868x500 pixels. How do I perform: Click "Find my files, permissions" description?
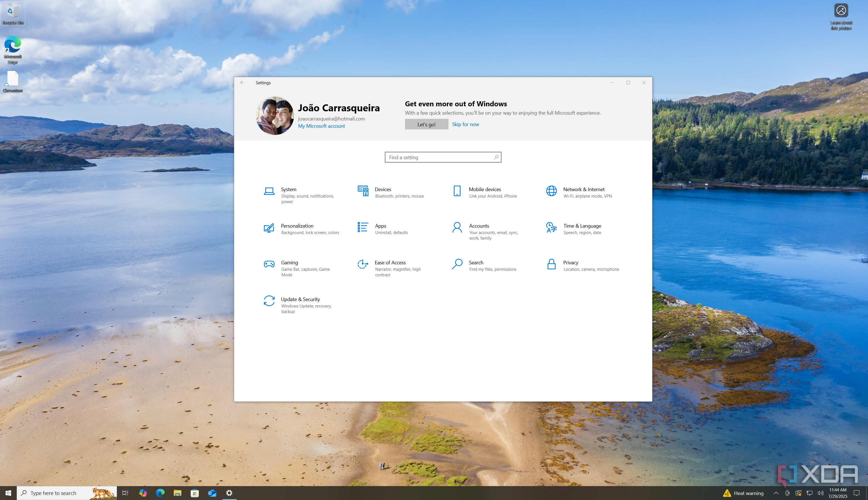492,269
